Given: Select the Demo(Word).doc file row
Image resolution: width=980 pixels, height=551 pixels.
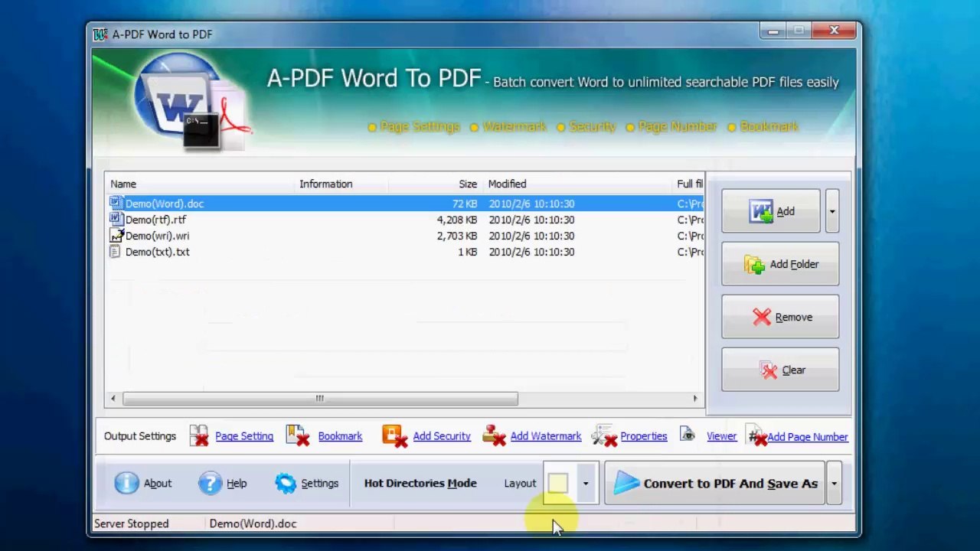Looking at the screenshot, I should pos(404,204).
